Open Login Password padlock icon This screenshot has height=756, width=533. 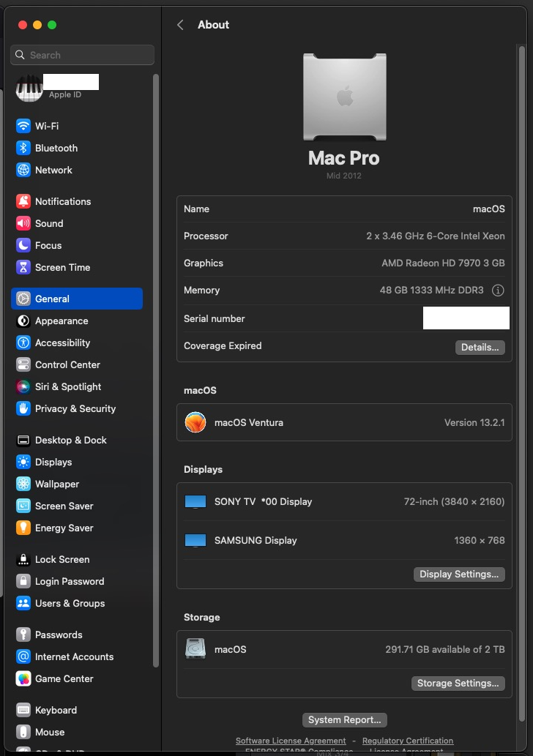(23, 581)
